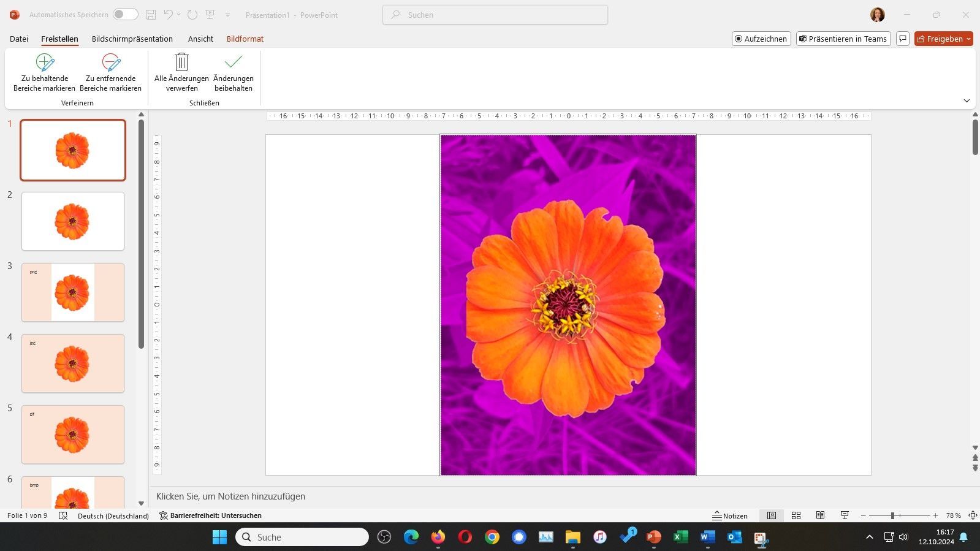This screenshot has width=980, height=551.
Task: Expand the Freigeben dropdown arrow
Action: [x=968, y=39]
